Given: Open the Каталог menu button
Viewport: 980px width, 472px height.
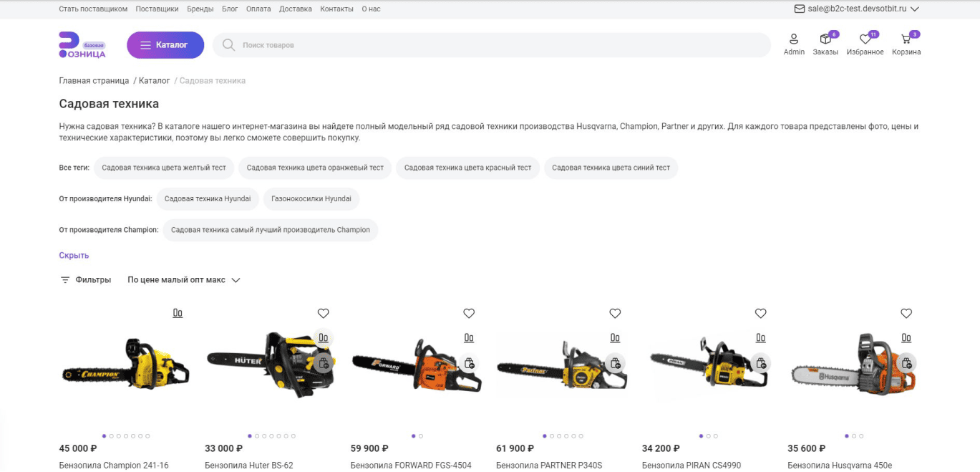Looking at the screenshot, I should pos(165,45).
